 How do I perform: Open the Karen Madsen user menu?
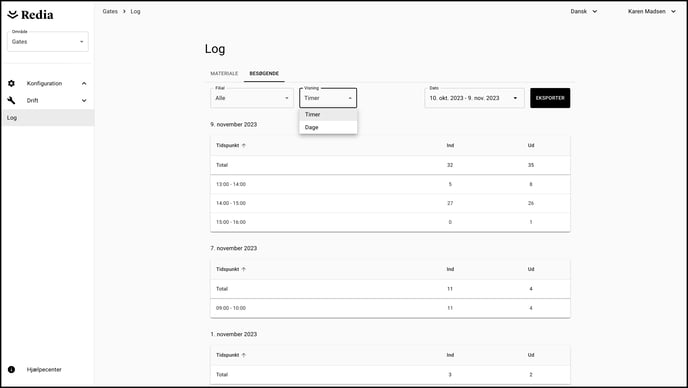[x=652, y=11]
